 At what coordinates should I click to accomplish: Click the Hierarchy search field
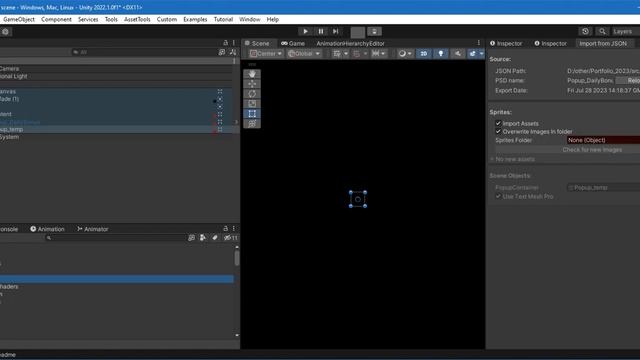pyautogui.click(x=143, y=52)
